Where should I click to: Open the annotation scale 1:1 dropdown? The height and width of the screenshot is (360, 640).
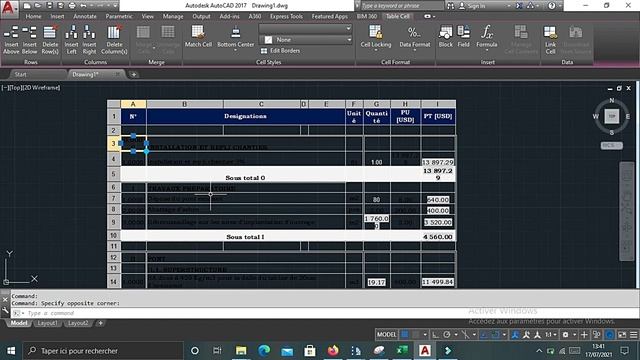point(551,335)
